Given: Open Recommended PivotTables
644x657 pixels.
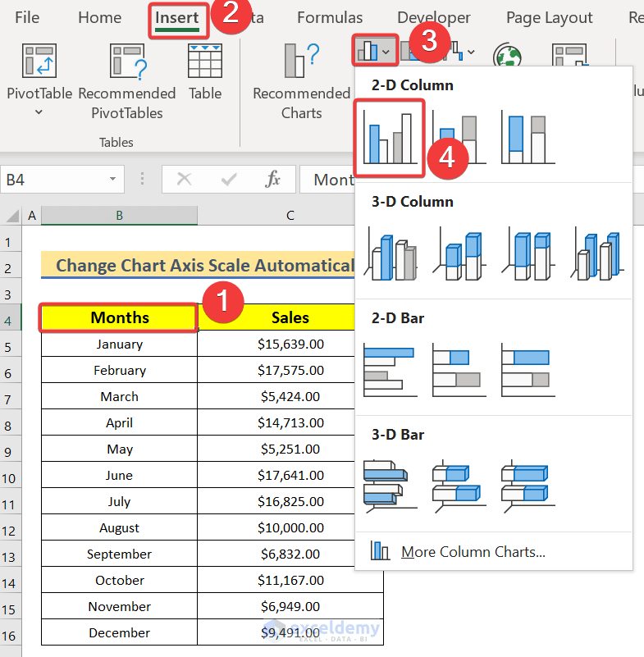Looking at the screenshot, I should click(127, 82).
